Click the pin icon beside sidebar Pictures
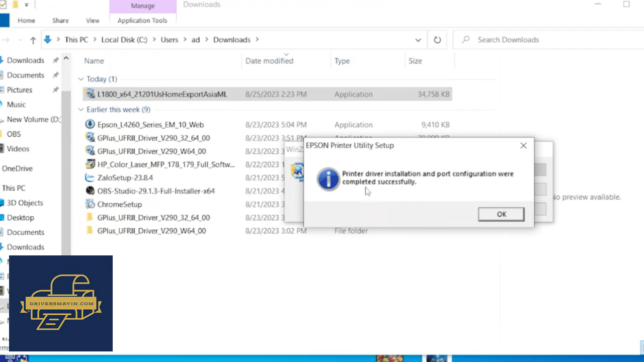 [55, 89]
